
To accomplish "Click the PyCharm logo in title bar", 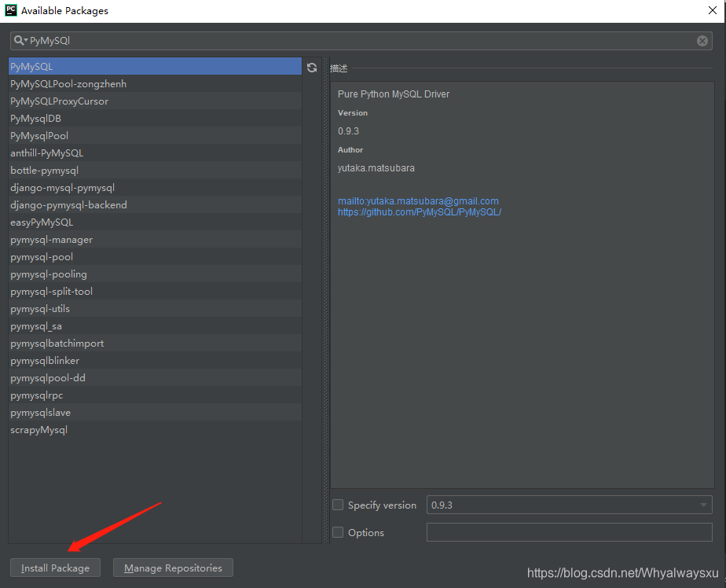I will click(11, 10).
